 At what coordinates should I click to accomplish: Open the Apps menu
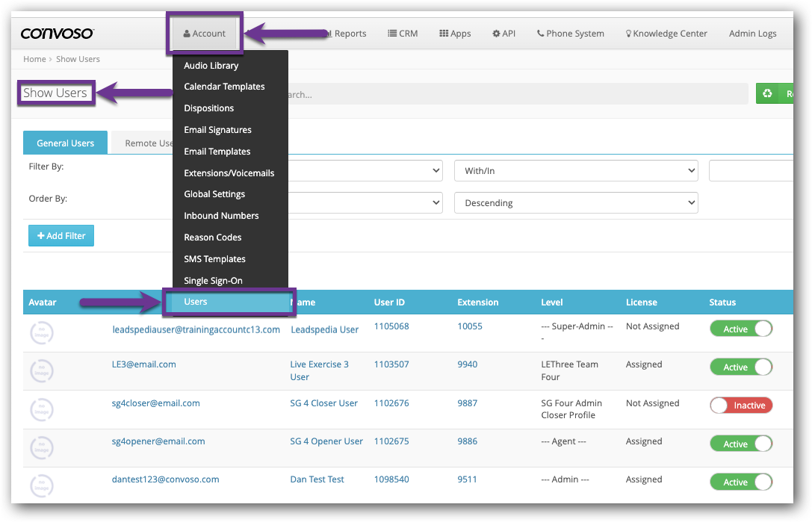click(455, 34)
